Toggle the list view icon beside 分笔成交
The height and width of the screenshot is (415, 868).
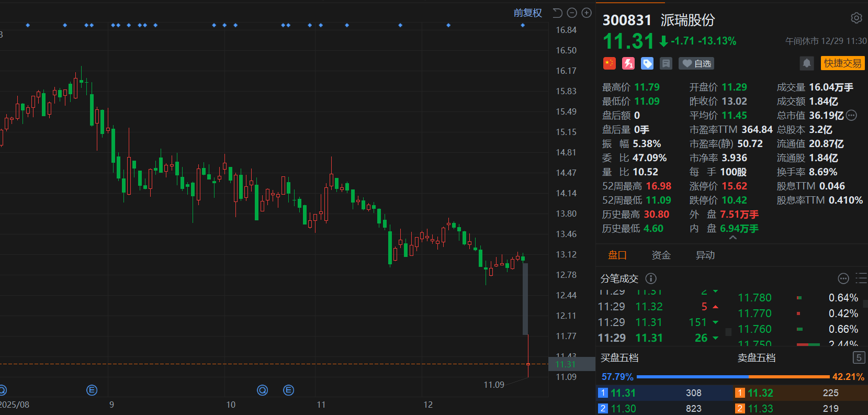[x=861, y=278]
